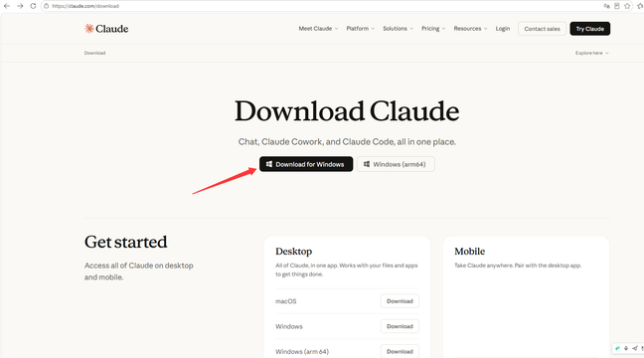Image resolution: width=644 pixels, height=358 pixels.
Task: Click the Mobile card heading
Action: pyautogui.click(x=469, y=252)
